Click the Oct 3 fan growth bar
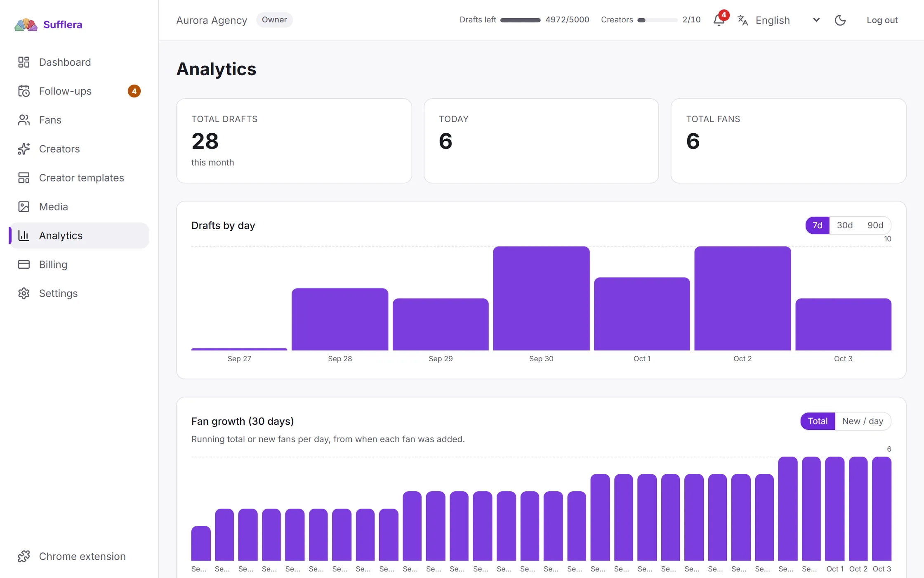Screen dimensions: 924x578 (882, 509)
